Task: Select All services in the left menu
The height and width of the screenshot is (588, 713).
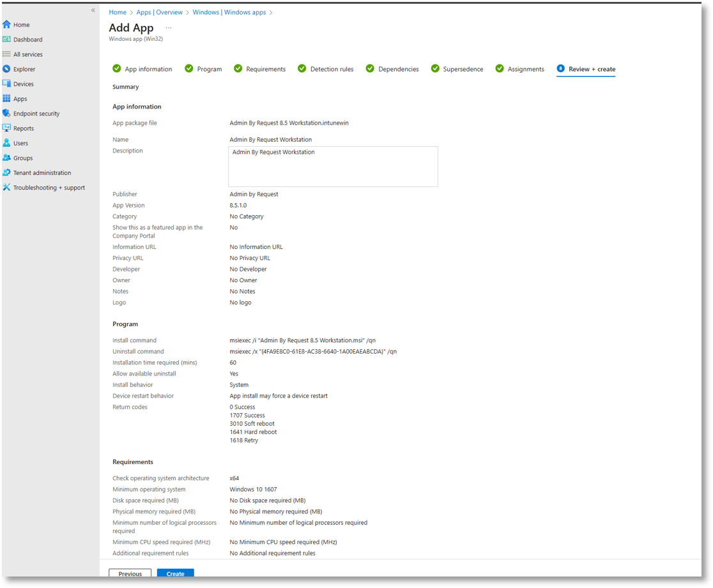Action: coord(27,54)
